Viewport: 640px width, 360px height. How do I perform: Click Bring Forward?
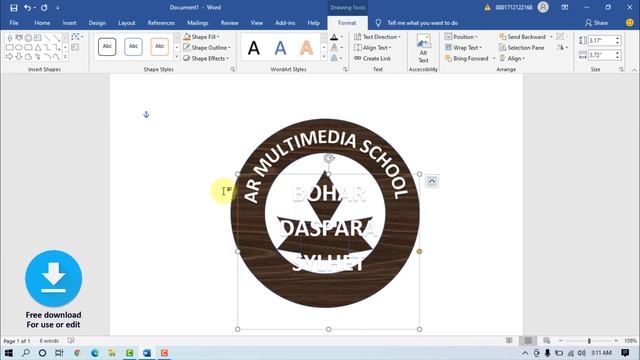(467, 58)
